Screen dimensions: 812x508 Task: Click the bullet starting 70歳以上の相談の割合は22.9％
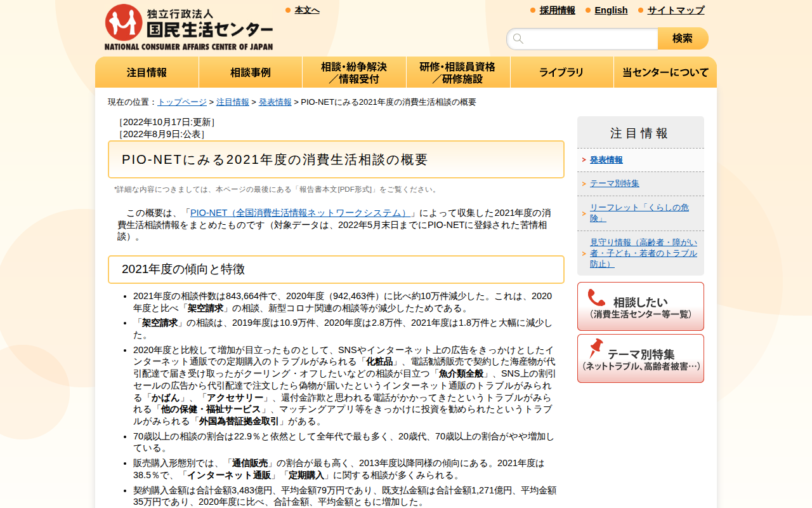point(344,442)
